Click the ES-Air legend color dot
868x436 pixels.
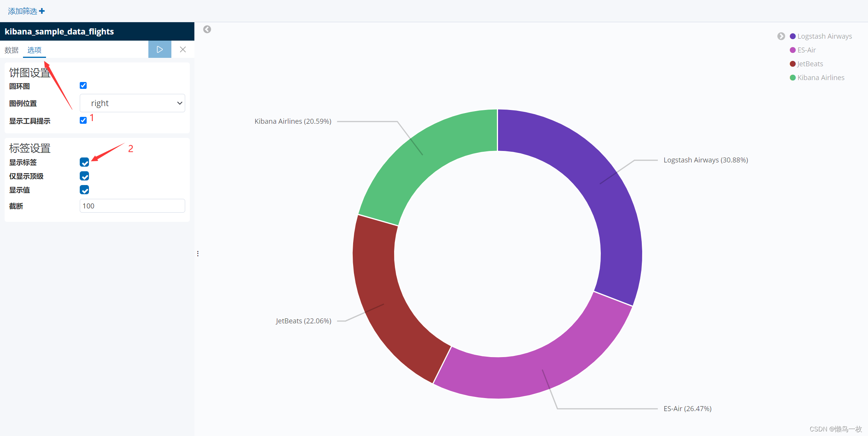coord(792,50)
